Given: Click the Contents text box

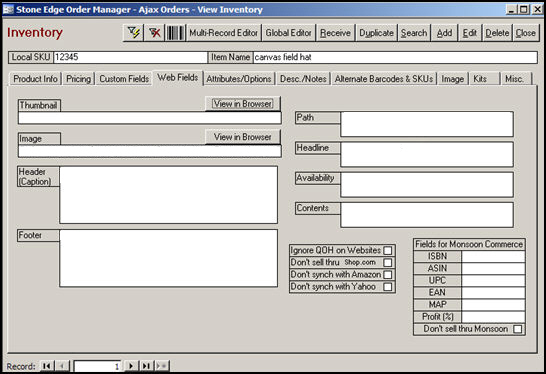Looking at the screenshot, I should 427,215.
